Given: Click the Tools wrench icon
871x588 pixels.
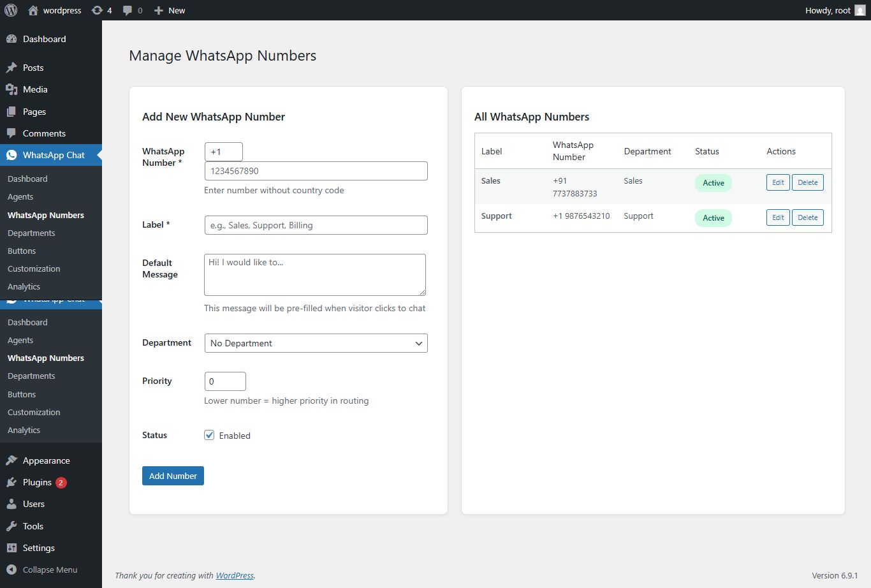Looking at the screenshot, I should tap(11, 526).
